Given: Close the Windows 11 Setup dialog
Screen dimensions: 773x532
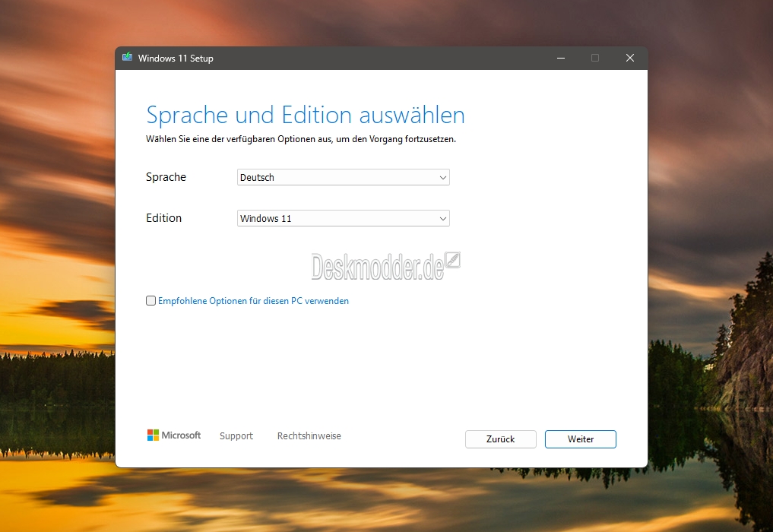Looking at the screenshot, I should pyautogui.click(x=629, y=59).
